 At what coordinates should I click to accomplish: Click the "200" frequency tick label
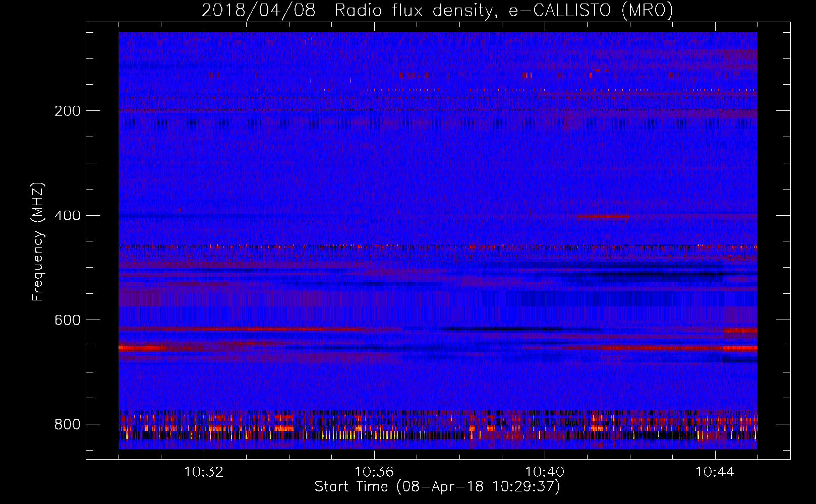tap(68, 111)
